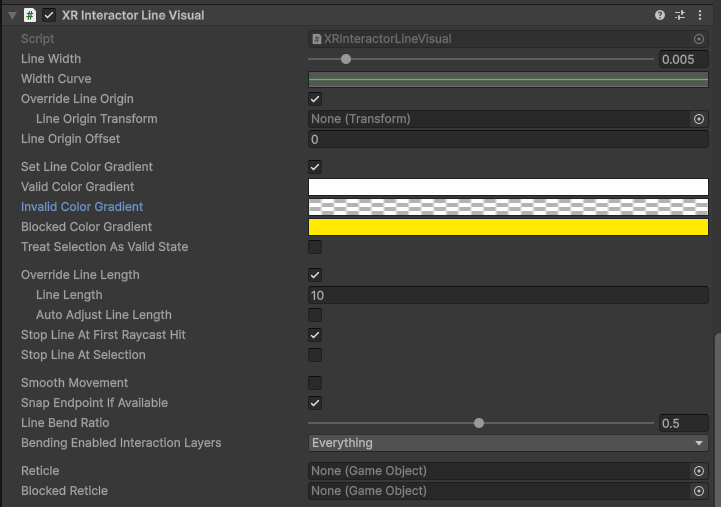Open the component help reference icon
Viewport: 721px width, 507px height.
660,15
